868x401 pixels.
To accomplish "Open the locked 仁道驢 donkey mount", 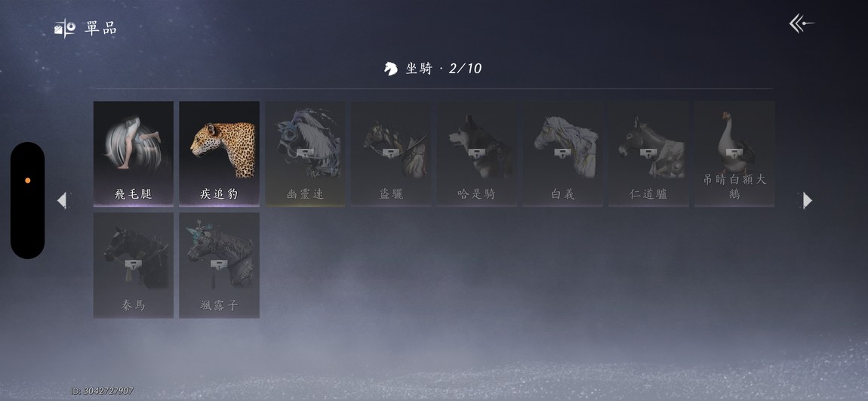I will point(648,154).
